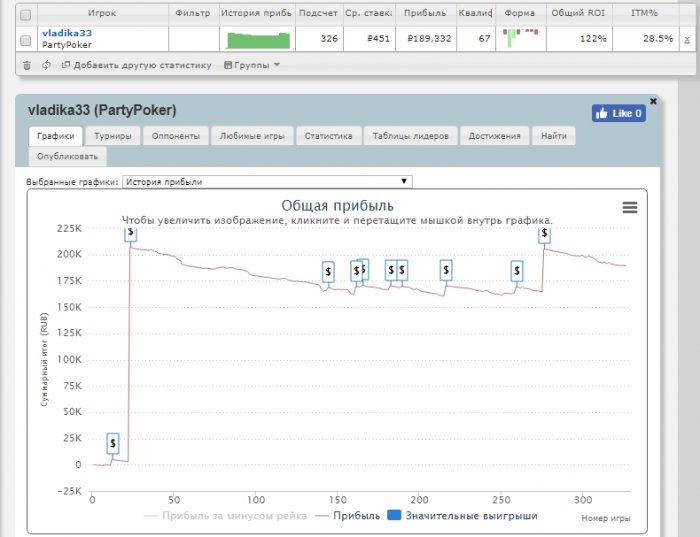Click the Facebook Like button
The height and width of the screenshot is (537, 700).
[618, 113]
